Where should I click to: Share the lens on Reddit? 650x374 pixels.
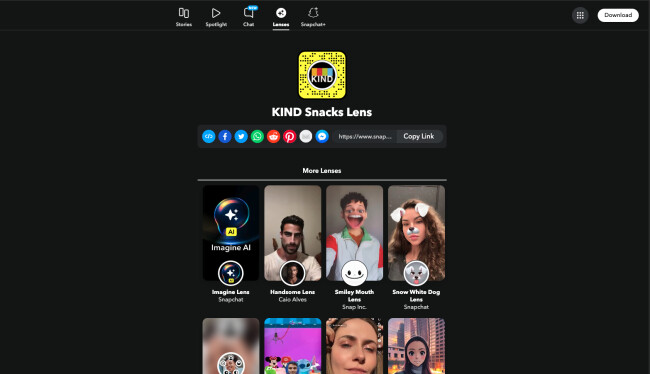click(273, 136)
